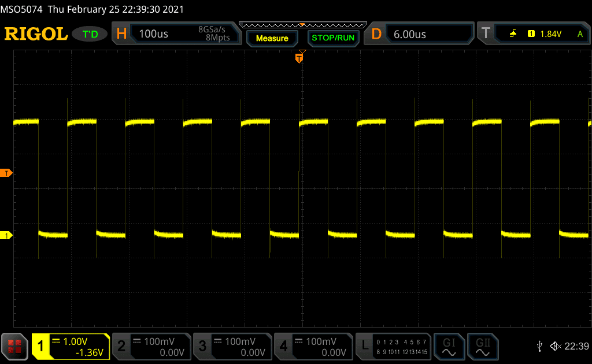
Task: Turn on channel 4 in the bottom bar
Action: point(313,346)
